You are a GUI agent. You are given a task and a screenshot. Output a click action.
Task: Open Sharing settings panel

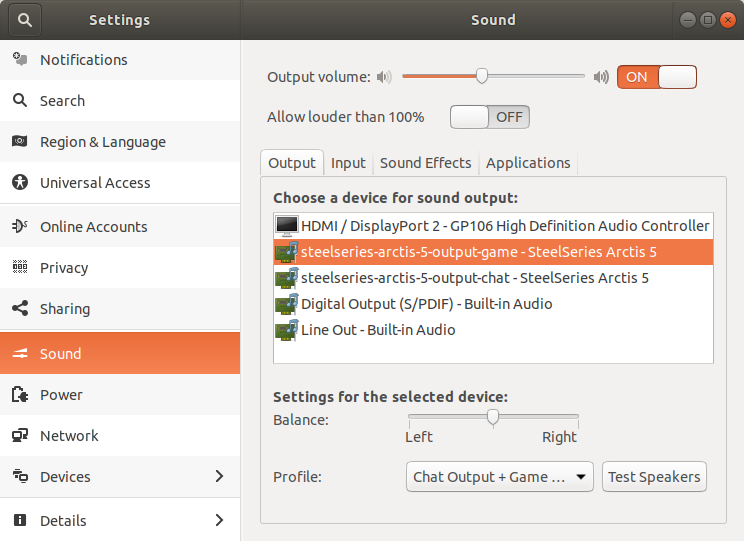point(120,308)
